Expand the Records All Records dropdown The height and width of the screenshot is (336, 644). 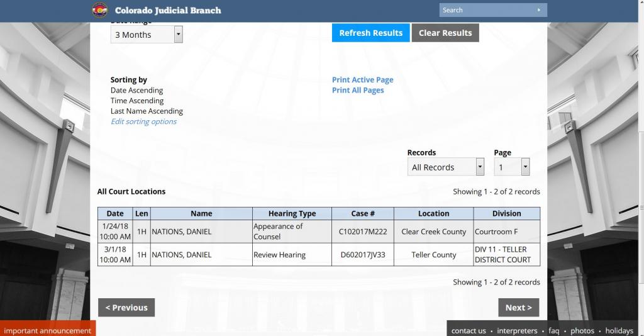tap(446, 167)
